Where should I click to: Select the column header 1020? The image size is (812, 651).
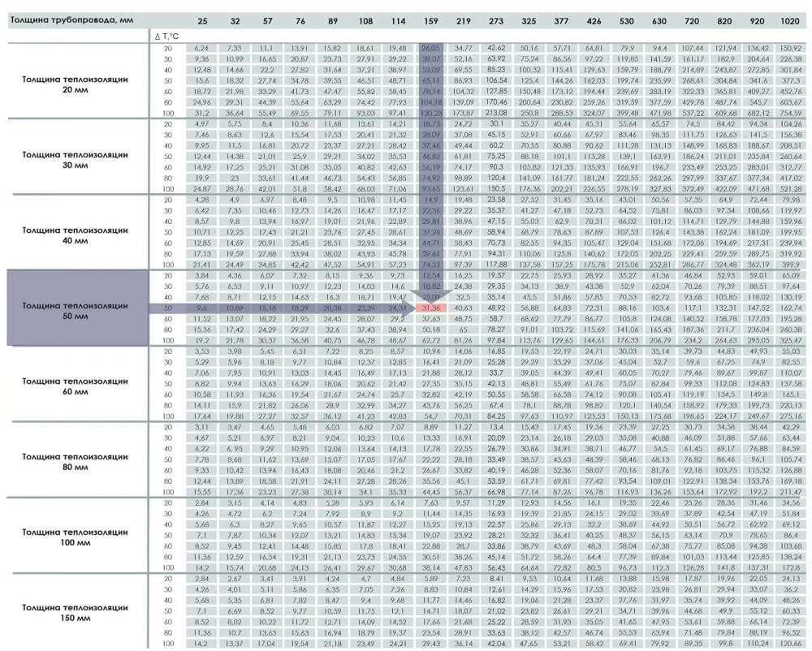790,21
